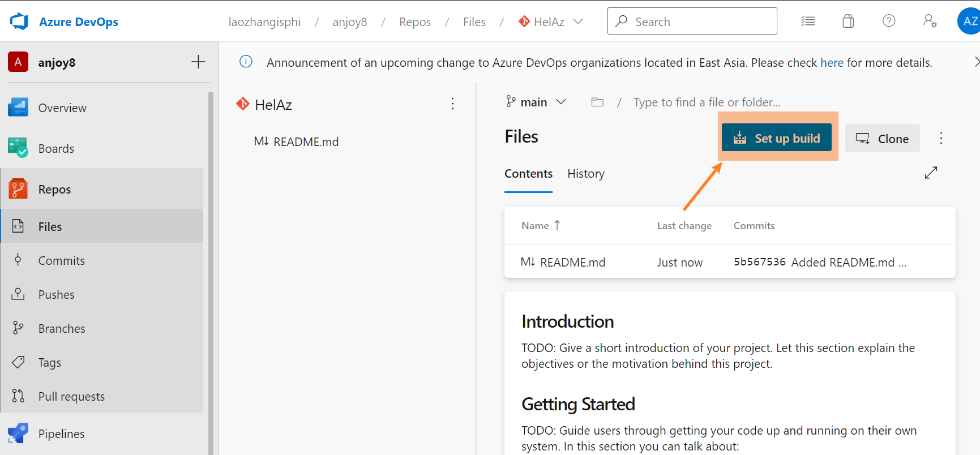Click the anjoy8 project tile icon
Image resolution: width=980 pixels, height=455 pixels.
pyautogui.click(x=18, y=62)
